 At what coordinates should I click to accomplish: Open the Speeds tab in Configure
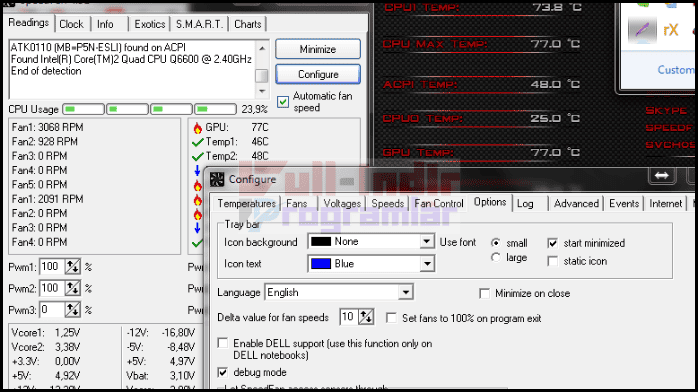(x=387, y=204)
